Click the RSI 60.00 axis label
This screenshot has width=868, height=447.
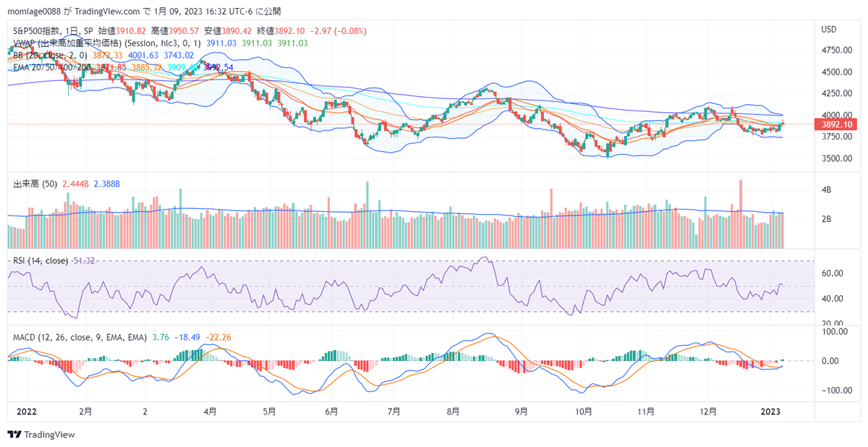click(833, 273)
